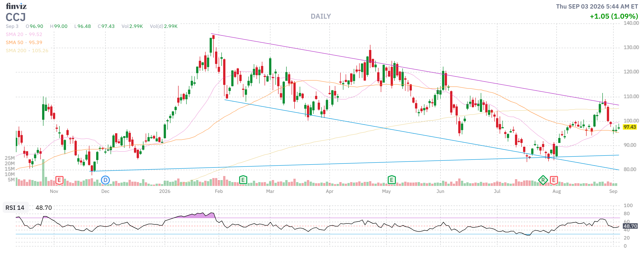Click the finviz logo
The image size is (644, 253).
[16, 6]
